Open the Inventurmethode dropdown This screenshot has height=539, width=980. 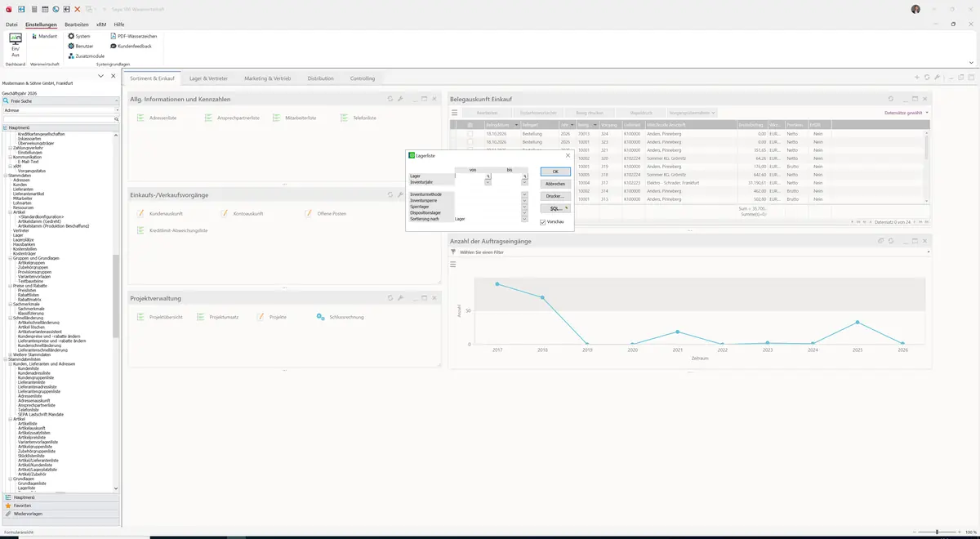524,194
